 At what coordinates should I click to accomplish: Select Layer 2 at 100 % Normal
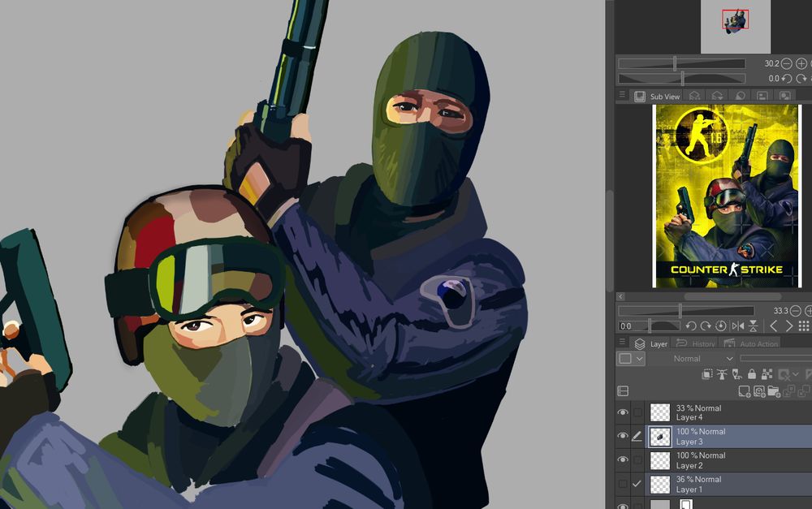729,460
